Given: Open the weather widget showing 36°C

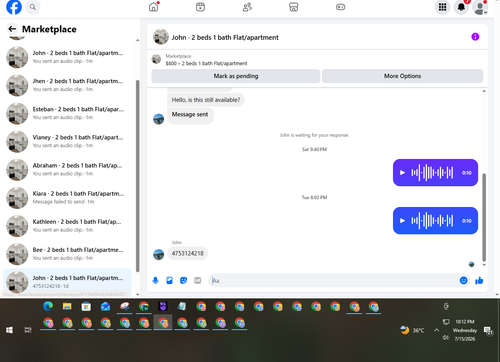Looking at the screenshot, I should (x=412, y=330).
